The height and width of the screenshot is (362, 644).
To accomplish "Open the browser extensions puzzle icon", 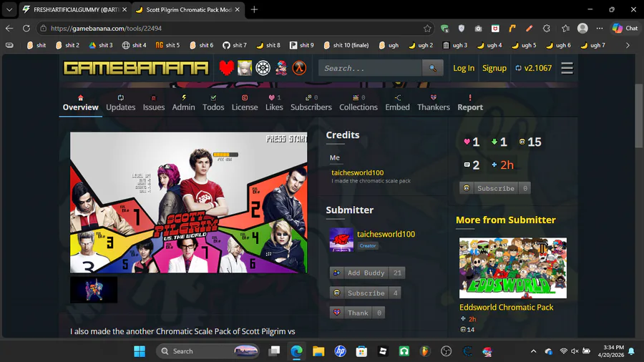I will 546,29.
